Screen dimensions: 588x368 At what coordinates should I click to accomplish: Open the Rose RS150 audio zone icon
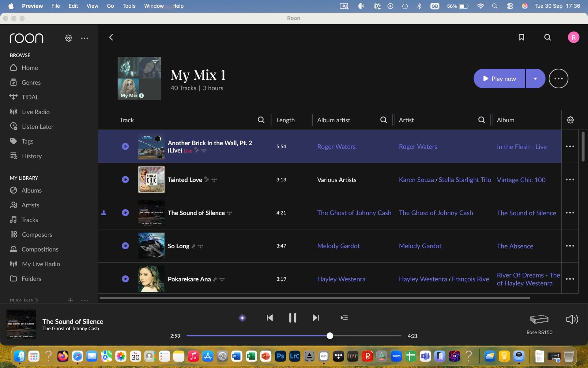click(x=539, y=319)
